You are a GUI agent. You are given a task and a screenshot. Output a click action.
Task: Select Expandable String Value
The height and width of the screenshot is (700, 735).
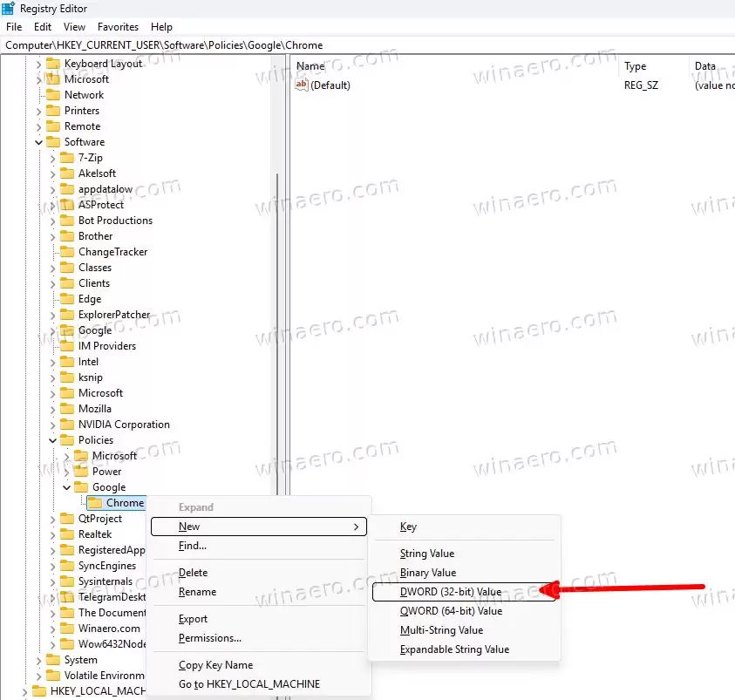coord(464,649)
